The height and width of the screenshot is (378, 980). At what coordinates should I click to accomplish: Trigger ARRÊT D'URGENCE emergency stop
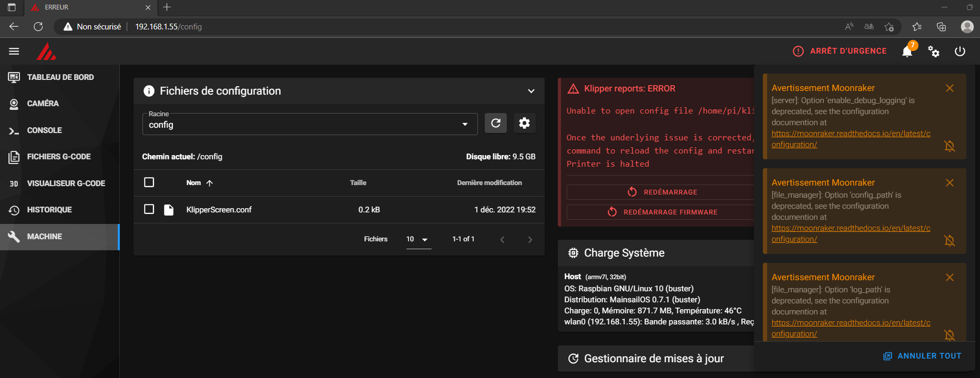coord(840,51)
